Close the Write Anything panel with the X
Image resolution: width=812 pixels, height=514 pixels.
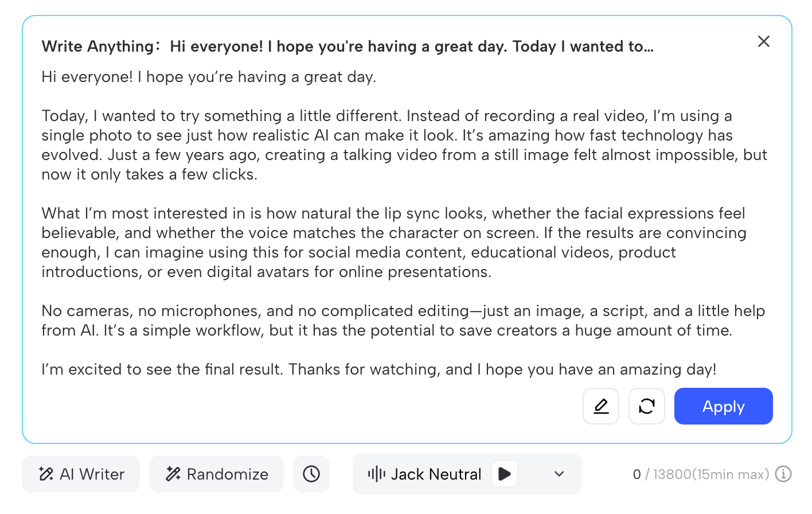click(x=764, y=41)
